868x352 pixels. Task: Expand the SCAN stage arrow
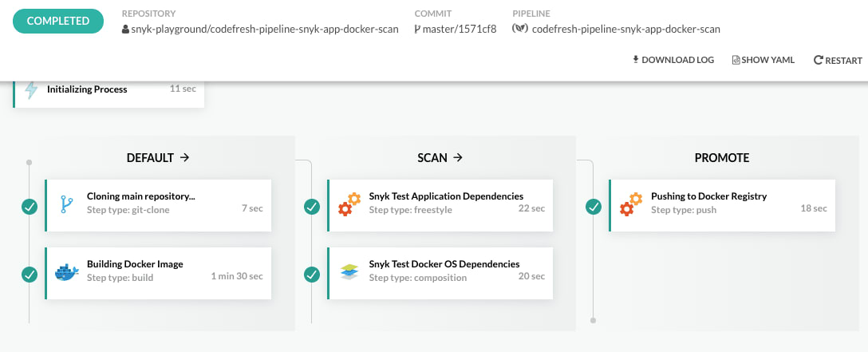pos(458,158)
